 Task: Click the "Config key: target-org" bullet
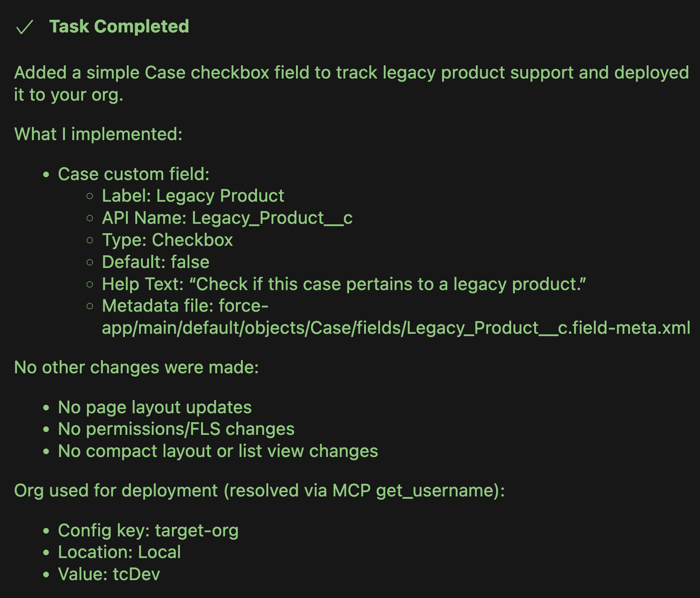tap(148, 531)
